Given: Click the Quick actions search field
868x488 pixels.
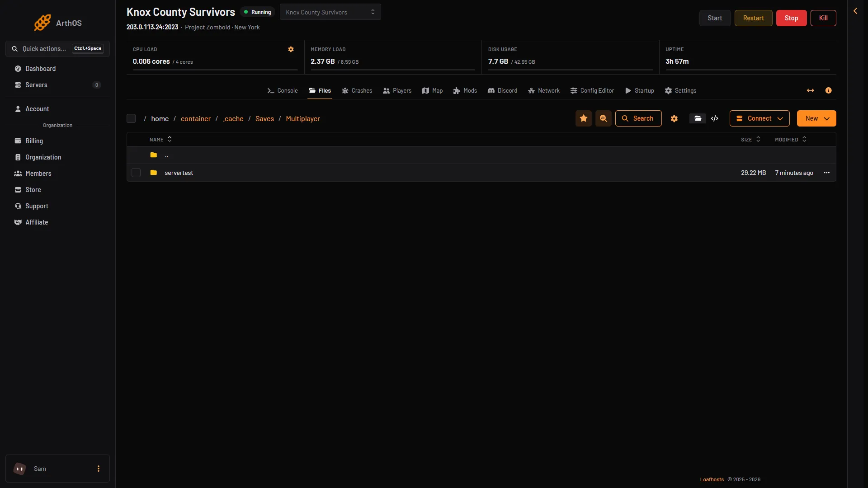Looking at the screenshot, I should pyautogui.click(x=57, y=49).
